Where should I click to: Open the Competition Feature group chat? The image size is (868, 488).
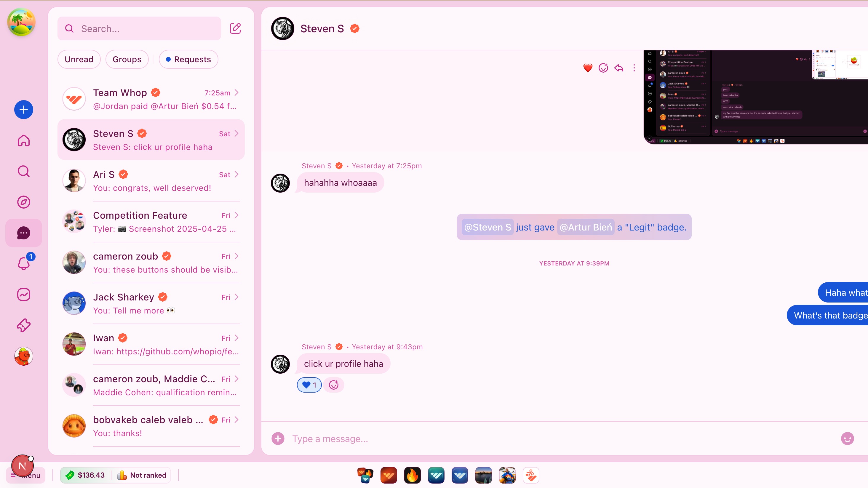coord(151,222)
